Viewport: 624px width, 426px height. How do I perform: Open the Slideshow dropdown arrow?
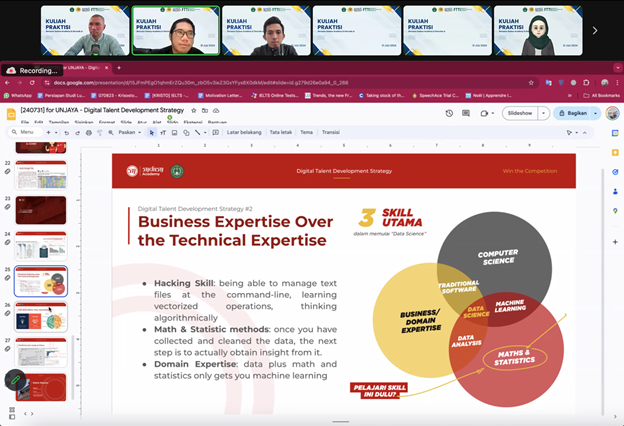(544, 113)
